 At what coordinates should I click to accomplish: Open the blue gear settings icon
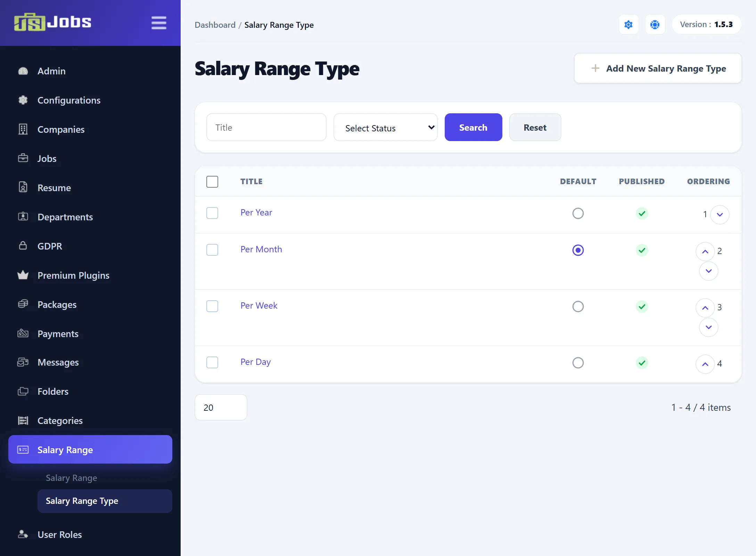[x=628, y=25]
